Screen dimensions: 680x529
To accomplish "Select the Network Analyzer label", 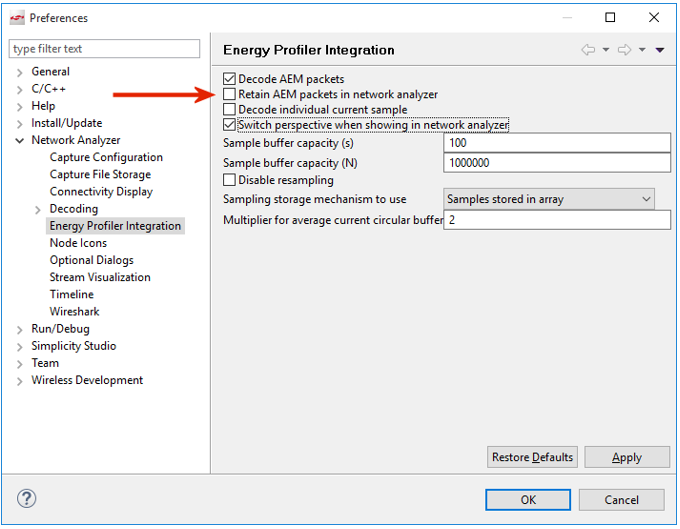I will pos(76,140).
